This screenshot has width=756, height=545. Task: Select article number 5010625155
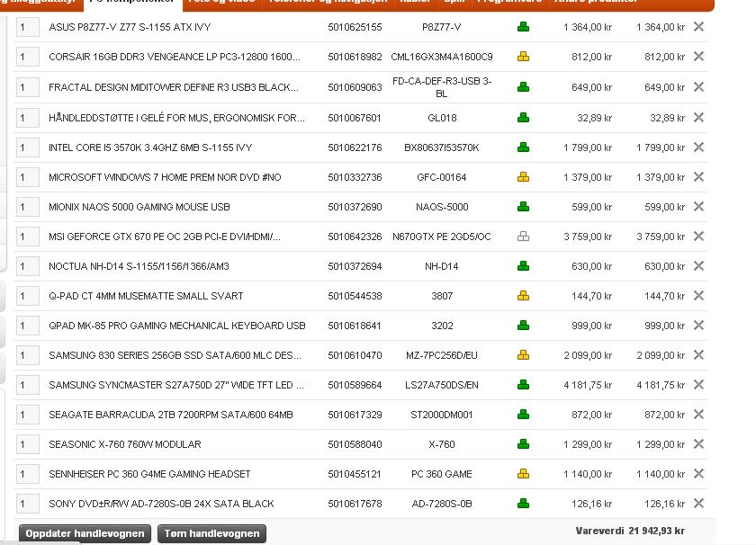click(355, 27)
